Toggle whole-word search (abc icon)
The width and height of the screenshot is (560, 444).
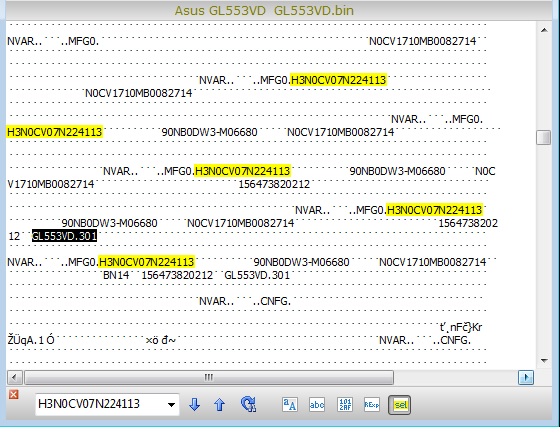tap(317, 404)
